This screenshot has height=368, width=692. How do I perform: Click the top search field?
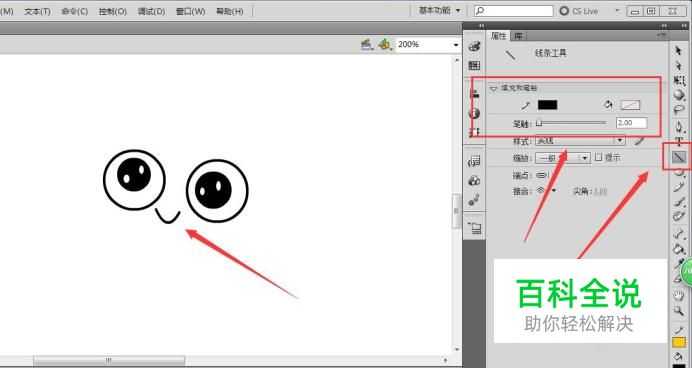pos(514,11)
